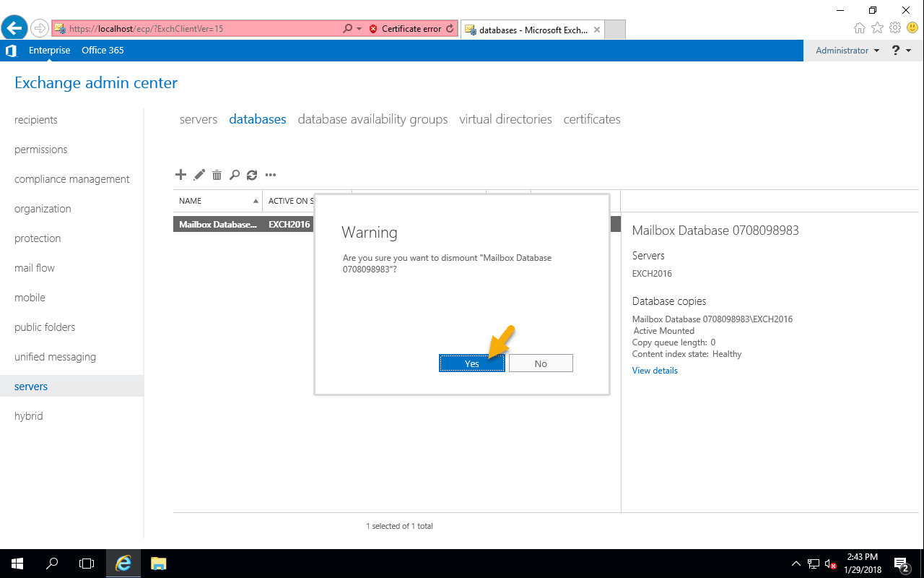Click the add new database plus icon
The height and width of the screenshot is (578, 924).
click(x=180, y=175)
